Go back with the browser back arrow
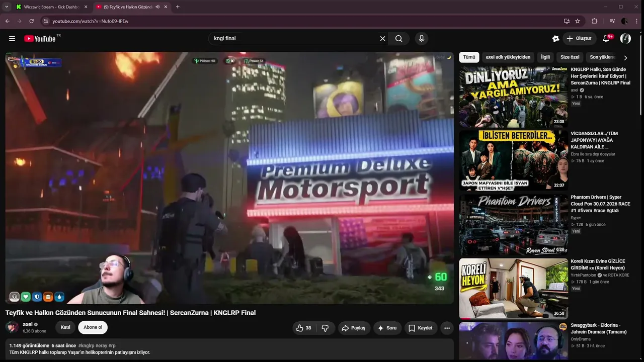644x362 pixels. [x=8, y=21]
